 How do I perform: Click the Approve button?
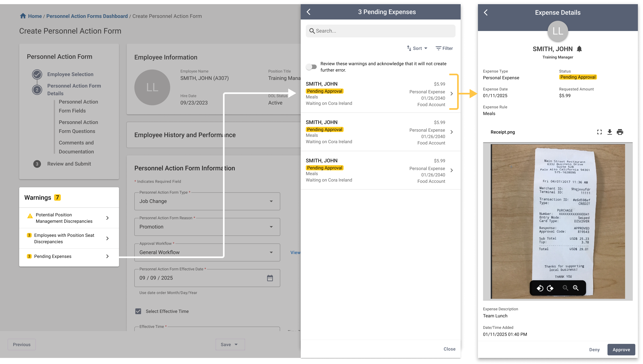coord(621,350)
